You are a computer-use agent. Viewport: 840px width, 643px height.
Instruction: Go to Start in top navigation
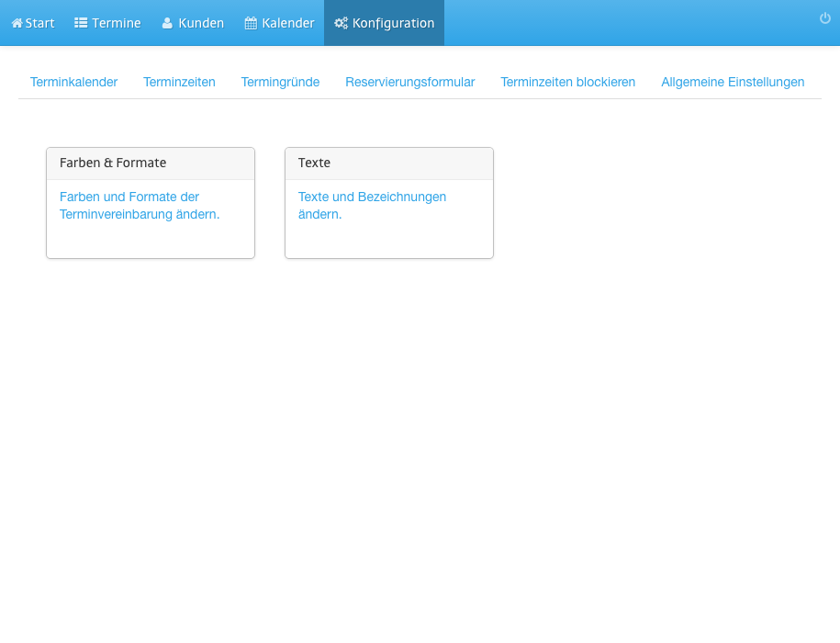click(33, 23)
